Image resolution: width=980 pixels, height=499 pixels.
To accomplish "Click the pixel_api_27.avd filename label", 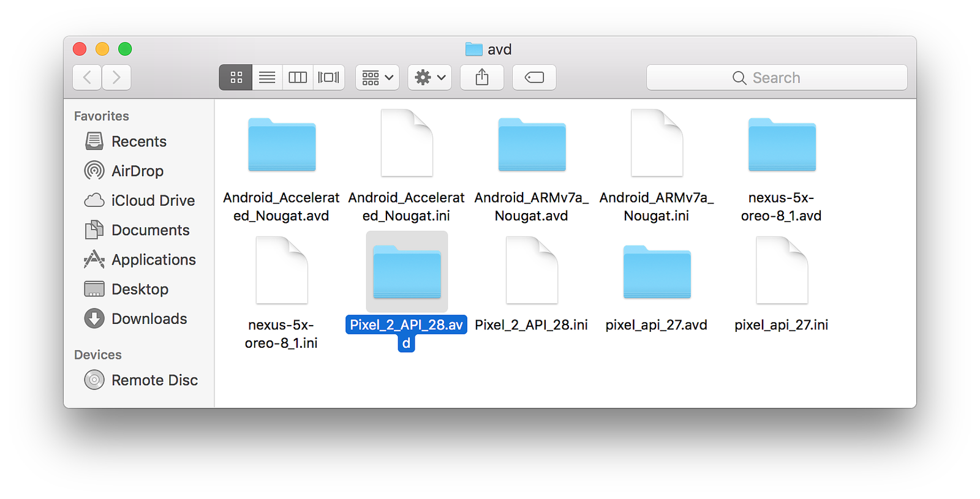I will [657, 325].
